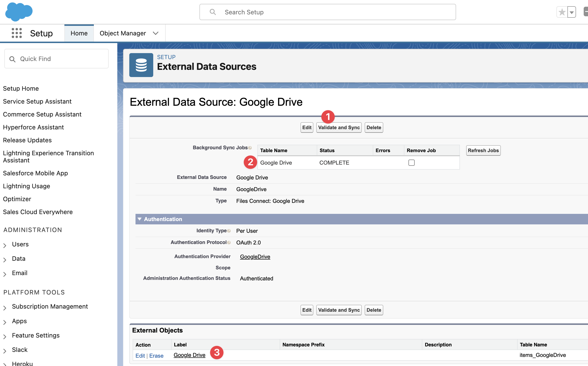
Task: Click the favorites star icon
Action: tap(562, 12)
